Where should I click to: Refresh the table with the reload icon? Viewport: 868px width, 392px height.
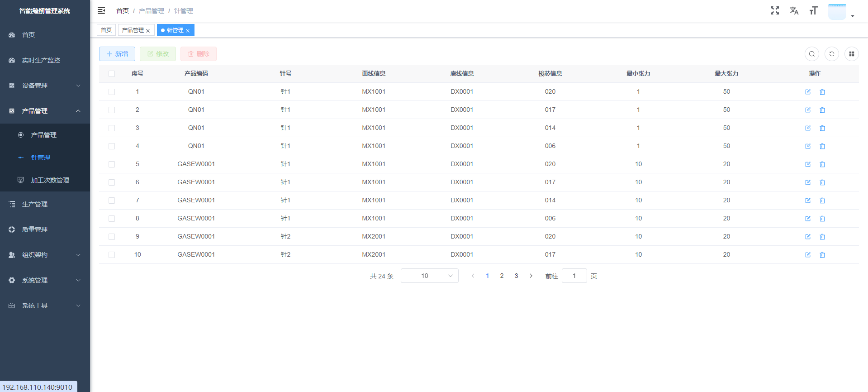(x=831, y=54)
